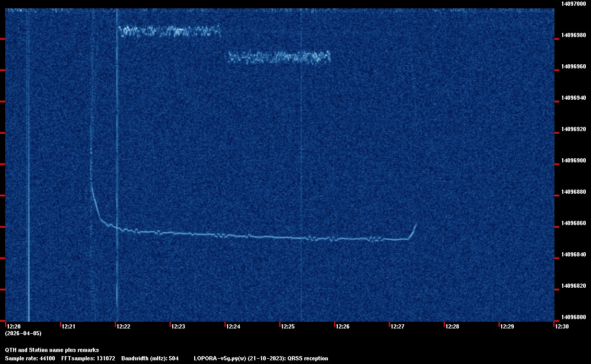
Task: Click the 12:21 time axis label
Action: tap(68, 326)
